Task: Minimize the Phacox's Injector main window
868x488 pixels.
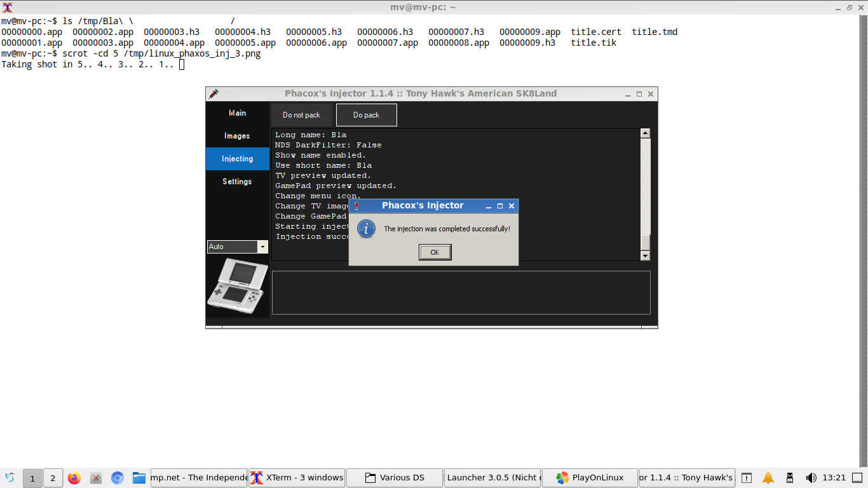Action: 628,94
